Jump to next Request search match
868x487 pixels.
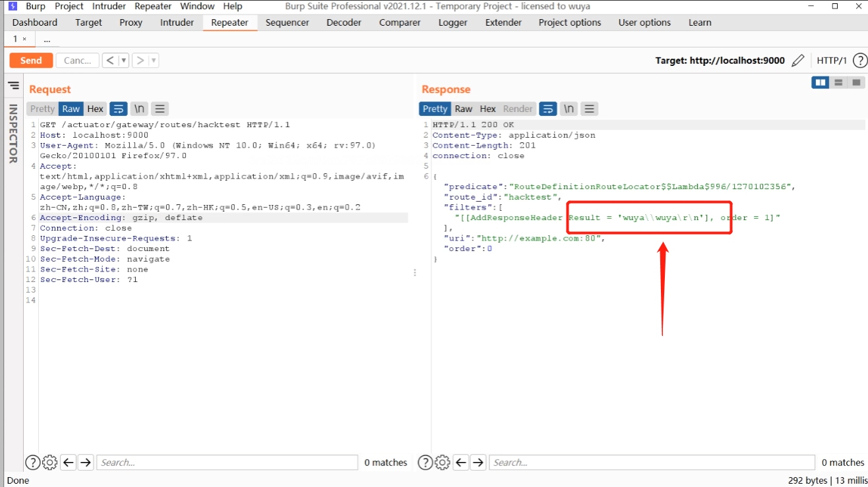tap(86, 463)
